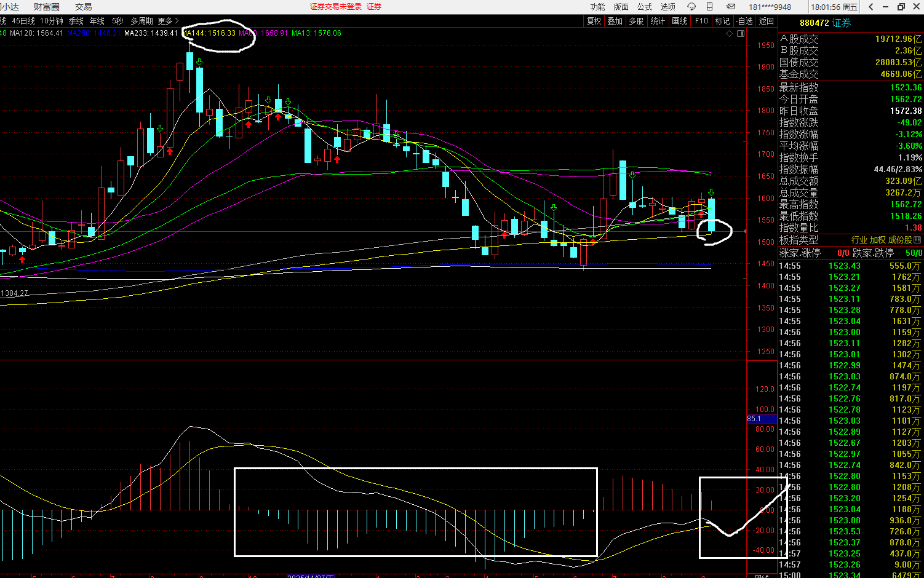Toggle the side panel icon above chart
Image resolution: width=924 pixels, height=578 pixels.
click(741, 34)
